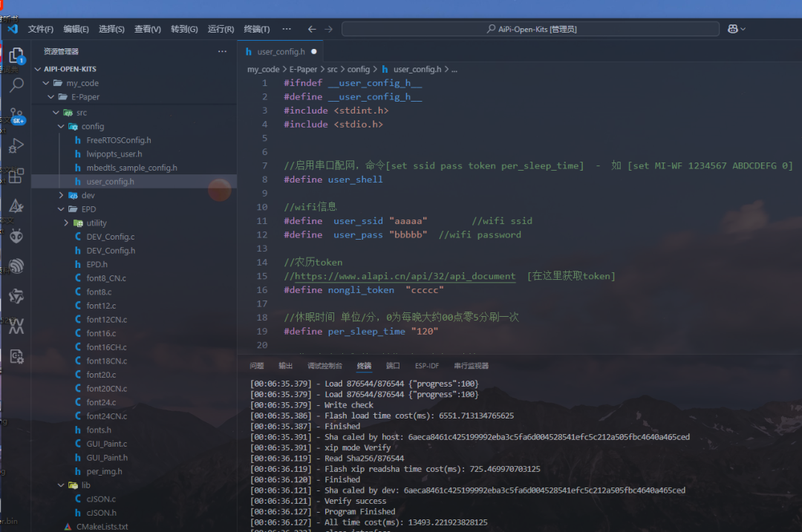
Task: Click the Copilot icon beside search bar
Action: coord(736,29)
